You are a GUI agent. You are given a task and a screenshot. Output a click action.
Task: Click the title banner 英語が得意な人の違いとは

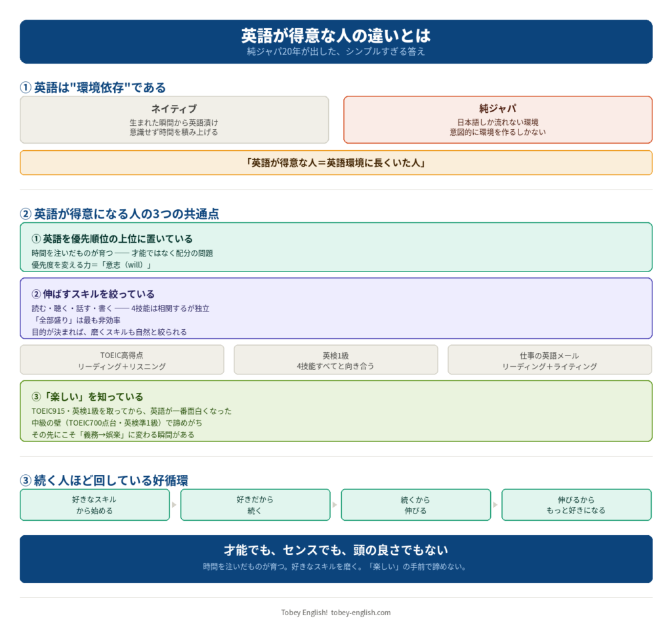[x=336, y=41]
